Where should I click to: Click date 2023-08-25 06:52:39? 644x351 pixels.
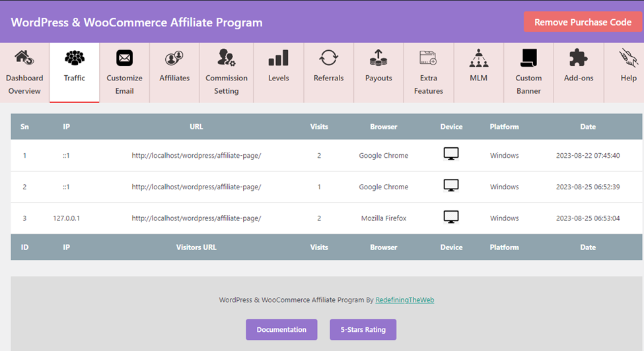pyautogui.click(x=588, y=187)
